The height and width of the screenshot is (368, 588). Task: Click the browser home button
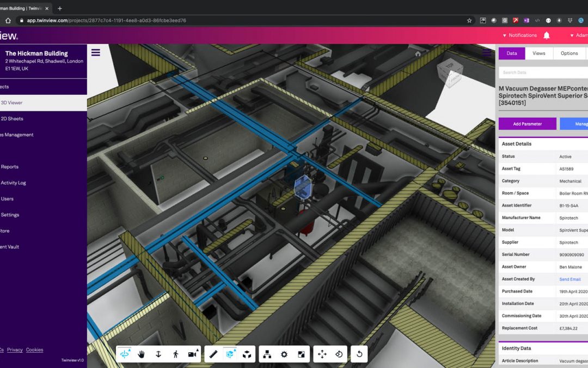click(8, 21)
